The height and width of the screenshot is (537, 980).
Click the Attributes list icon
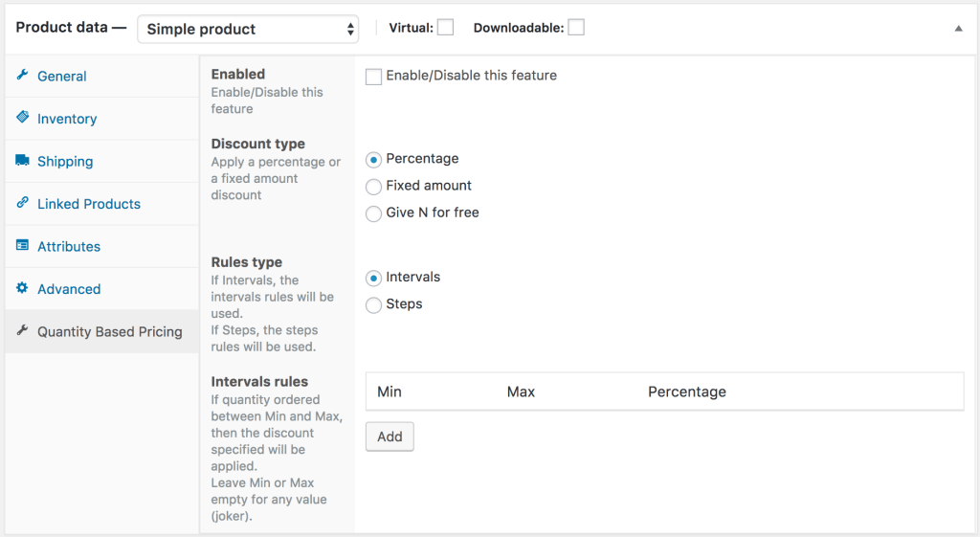(23, 246)
